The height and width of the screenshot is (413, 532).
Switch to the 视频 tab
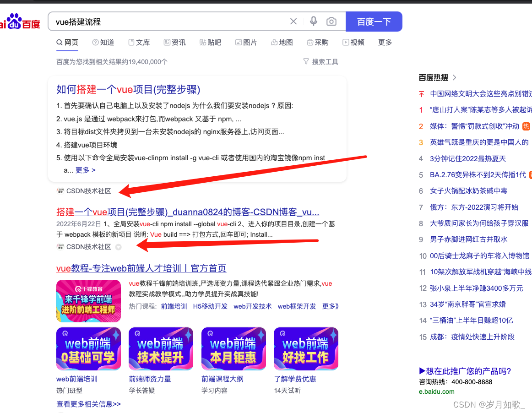[x=353, y=43]
